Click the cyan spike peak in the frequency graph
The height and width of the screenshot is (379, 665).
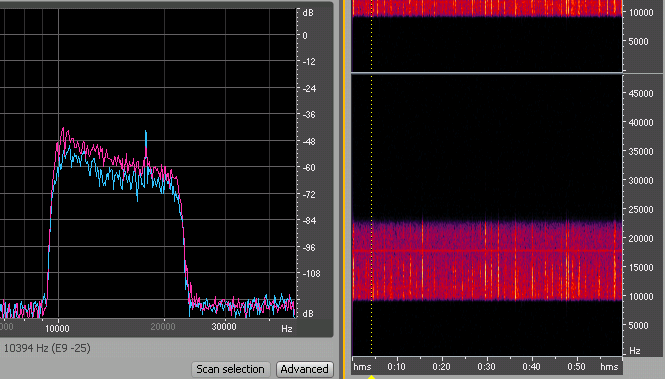pyautogui.click(x=146, y=132)
